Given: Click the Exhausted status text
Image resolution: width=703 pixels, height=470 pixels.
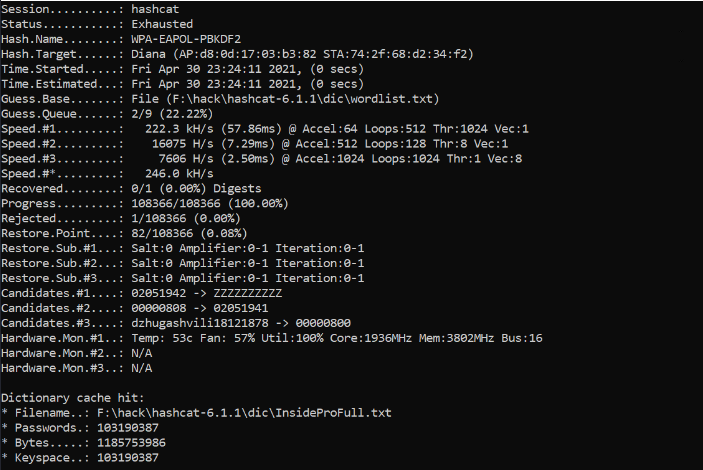Looking at the screenshot, I should pyautogui.click(x=162, y=23).
